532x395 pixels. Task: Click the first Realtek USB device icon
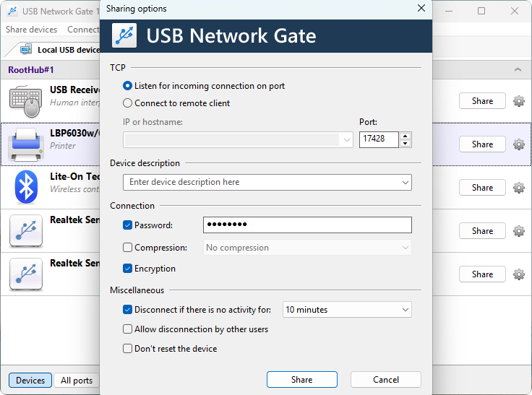pyautogui.click(x=26, y=231)
